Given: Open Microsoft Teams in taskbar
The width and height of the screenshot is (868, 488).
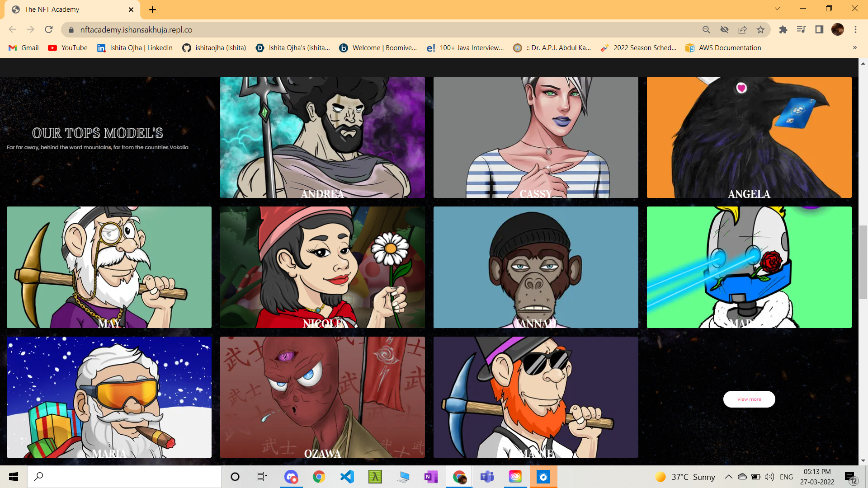Looking at the screenshot, I should coord(487,477).
